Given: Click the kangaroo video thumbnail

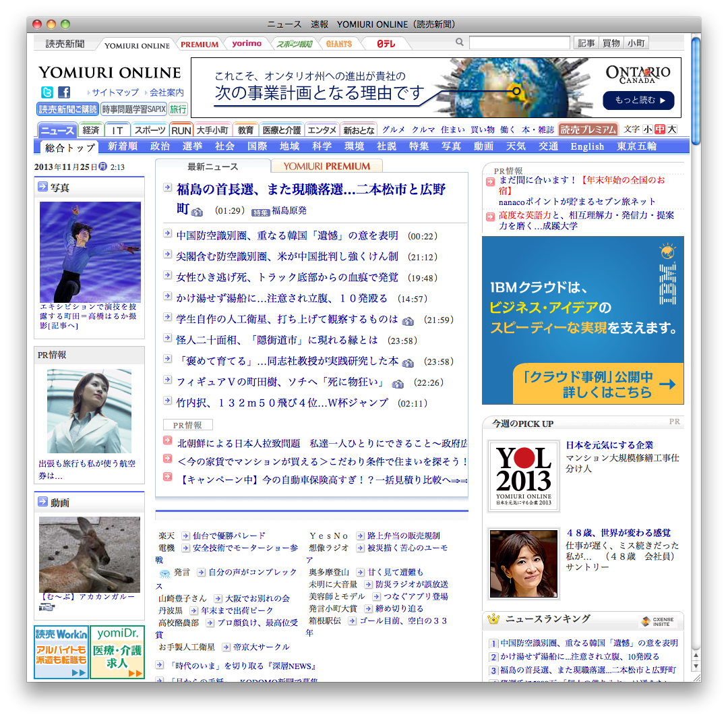Looking at the screenshot, I should coord(90,554).
